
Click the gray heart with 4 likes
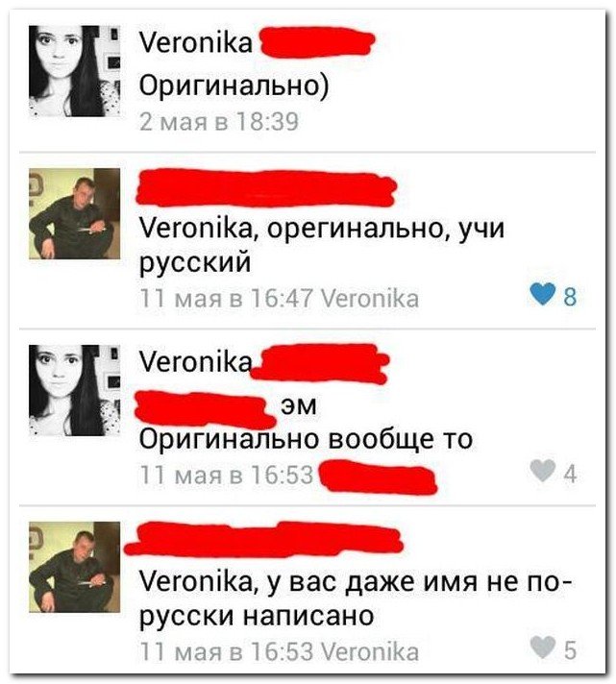pyautogui.click(x=542, y=472)
